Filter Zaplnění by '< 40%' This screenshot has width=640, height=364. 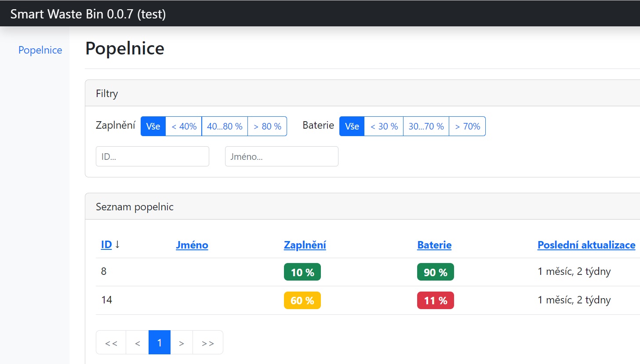pyautogui.click(x=184, y=126)
